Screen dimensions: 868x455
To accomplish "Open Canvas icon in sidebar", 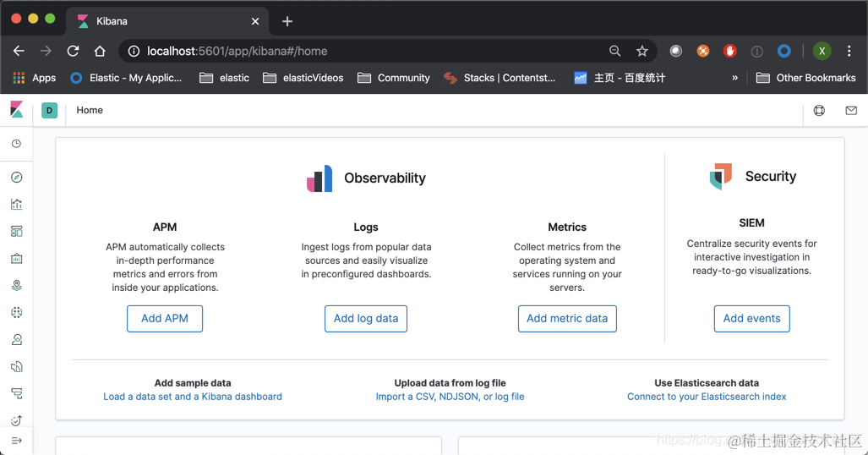I will 17,259.
